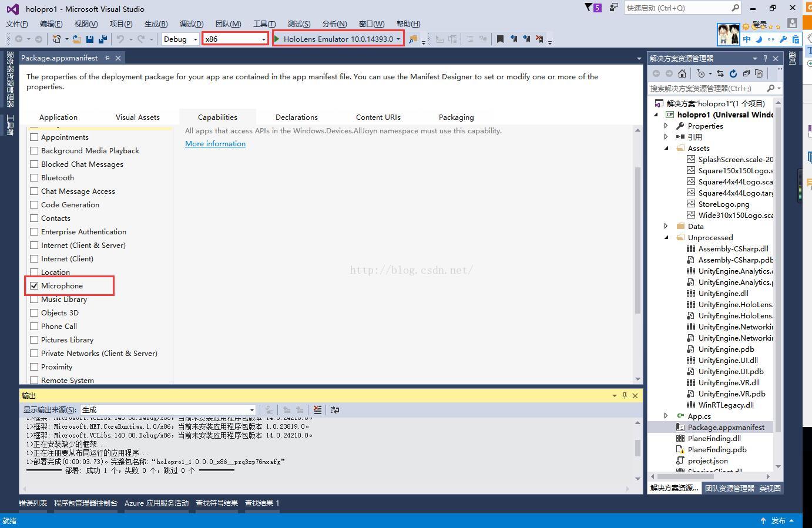Screen dimensions: 812x528
Task: Expand the App.cs node
Action: pyautogui.click(x=666, y=416)
